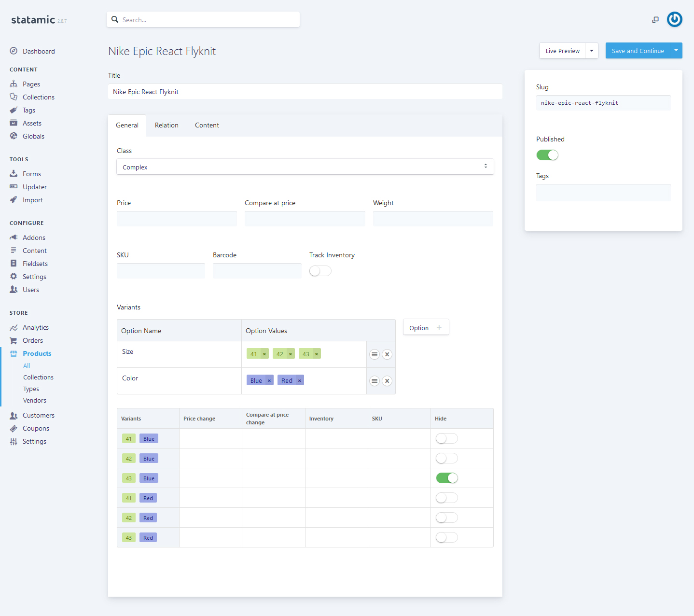This screenshot has width=694, height=616.
Task: Open product Collections submenu item
Action: pyautogui.click(x=38, y=377)
